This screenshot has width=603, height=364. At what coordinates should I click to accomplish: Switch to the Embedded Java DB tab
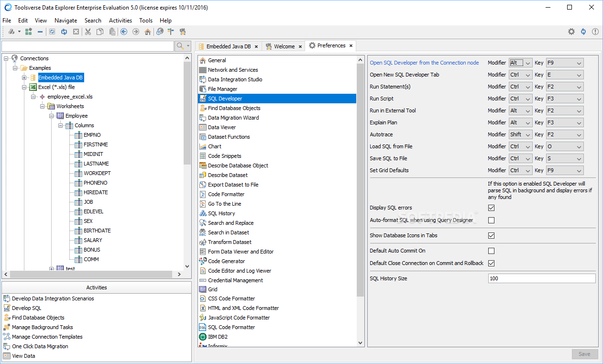228,46
